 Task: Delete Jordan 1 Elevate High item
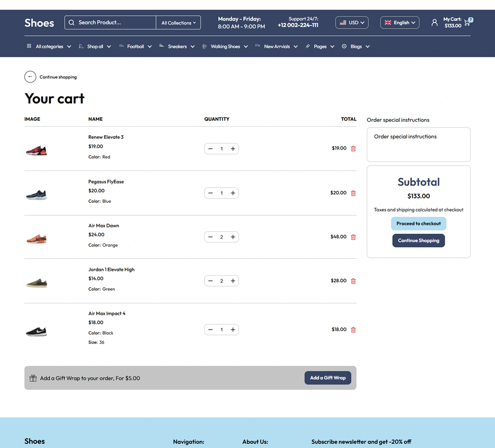point(353,281)
